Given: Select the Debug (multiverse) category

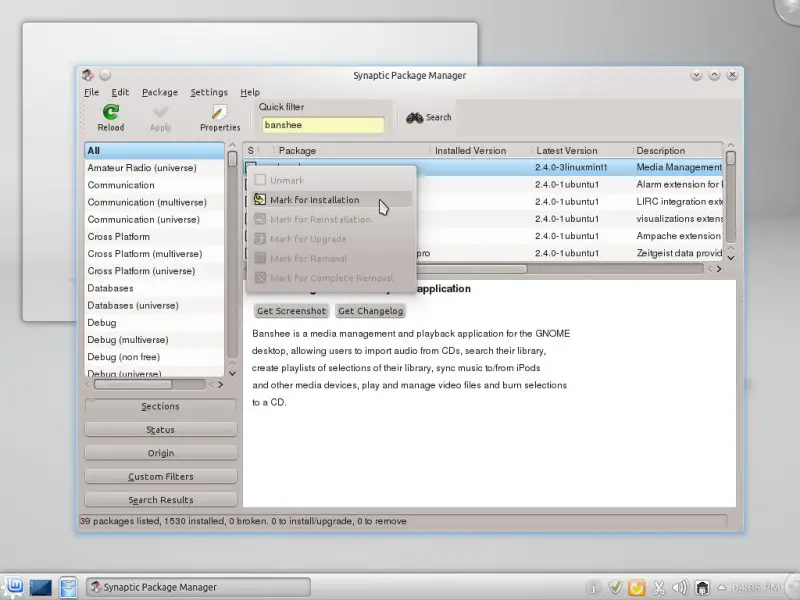Looking at the screenshot, I should [x=154, y=340].
